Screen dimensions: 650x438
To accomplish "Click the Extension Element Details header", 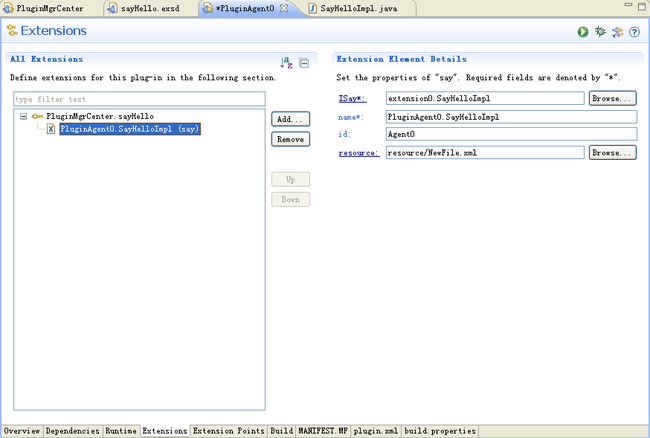I will [401, 59].
